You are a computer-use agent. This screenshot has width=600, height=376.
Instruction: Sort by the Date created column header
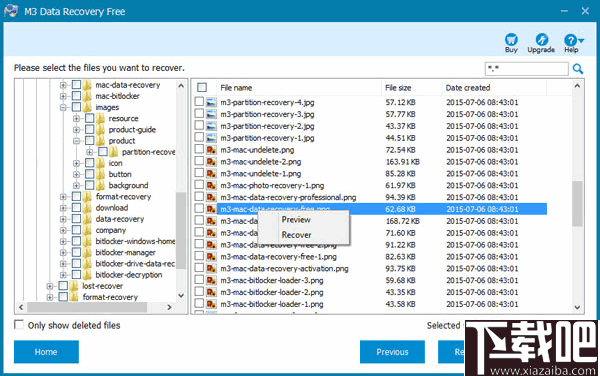click(x=494, y=88)
